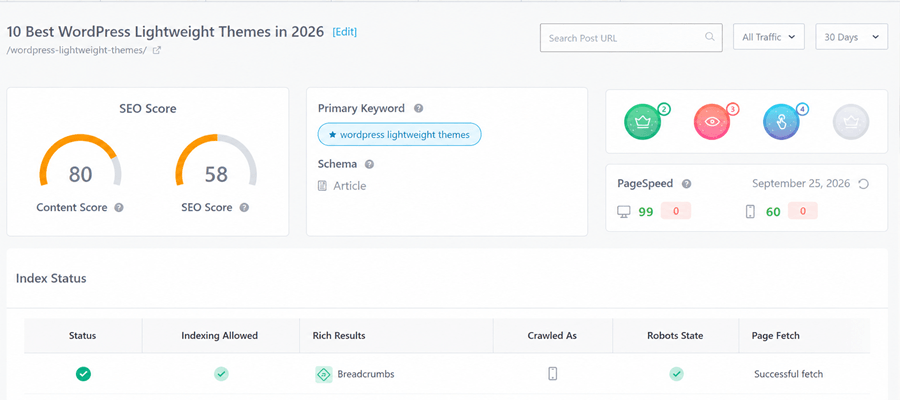Screen dimensions: 900x400
Task: Click the green crown badge with count 2
Action: 643,122
